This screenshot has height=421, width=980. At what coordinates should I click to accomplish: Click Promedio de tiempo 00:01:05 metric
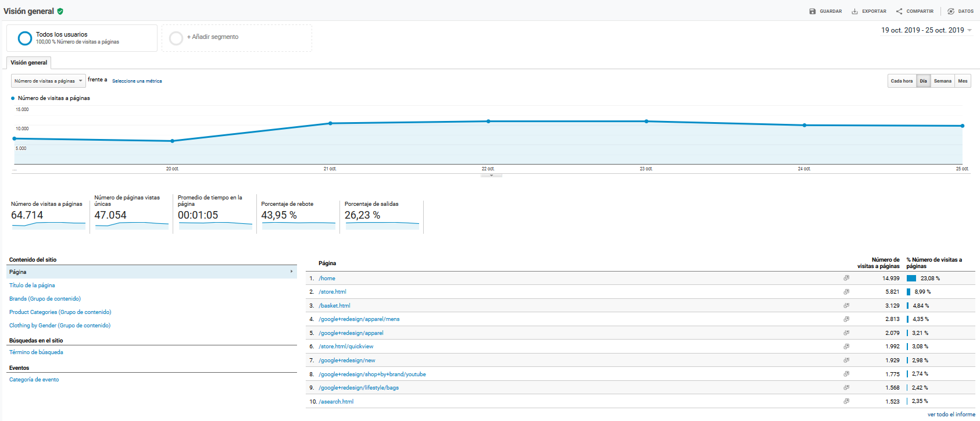pos(215,212)
